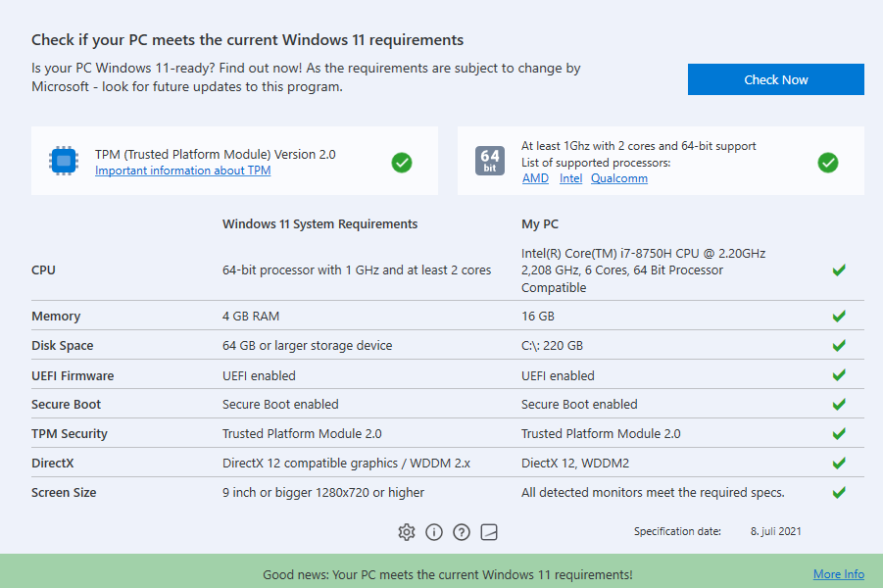883x588 pixels.
Task: Click More Info in the green bar
Action: (838, 574)
